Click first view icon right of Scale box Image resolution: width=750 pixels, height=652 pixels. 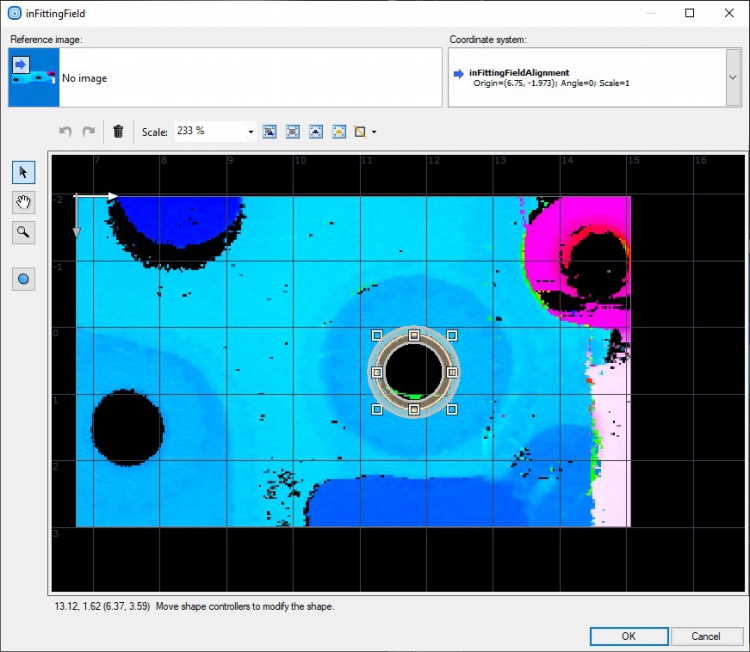coord(269,131)
